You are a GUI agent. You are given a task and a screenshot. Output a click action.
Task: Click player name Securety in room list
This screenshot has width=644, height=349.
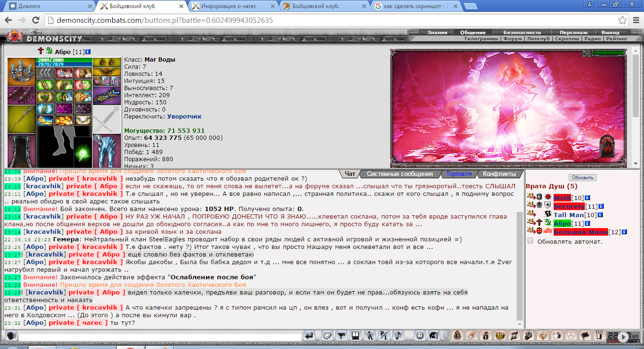pyautogui.click(x=569, y=206)
